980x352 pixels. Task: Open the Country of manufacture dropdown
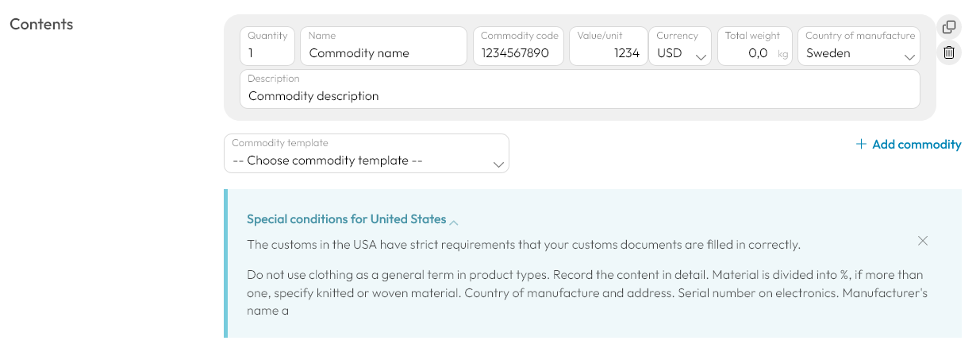click(x=859, y=46)
